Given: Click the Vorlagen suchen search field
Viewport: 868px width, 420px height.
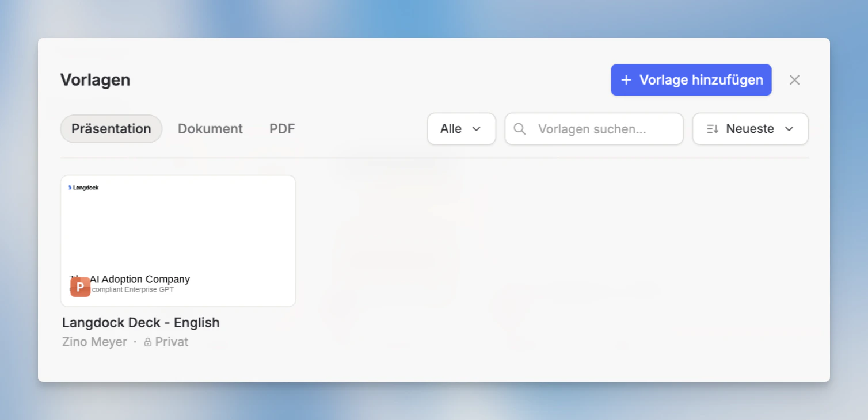Looking at the screenshot, I should point(594,129).
